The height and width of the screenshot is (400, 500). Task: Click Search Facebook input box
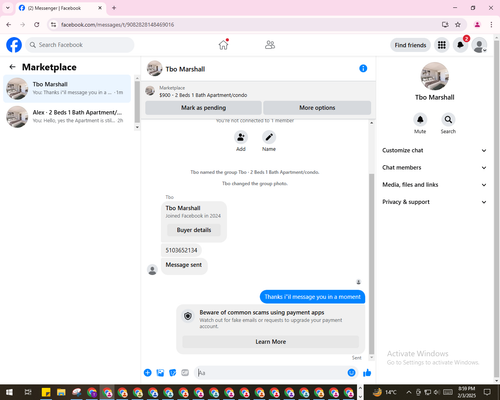pos(80,45)
